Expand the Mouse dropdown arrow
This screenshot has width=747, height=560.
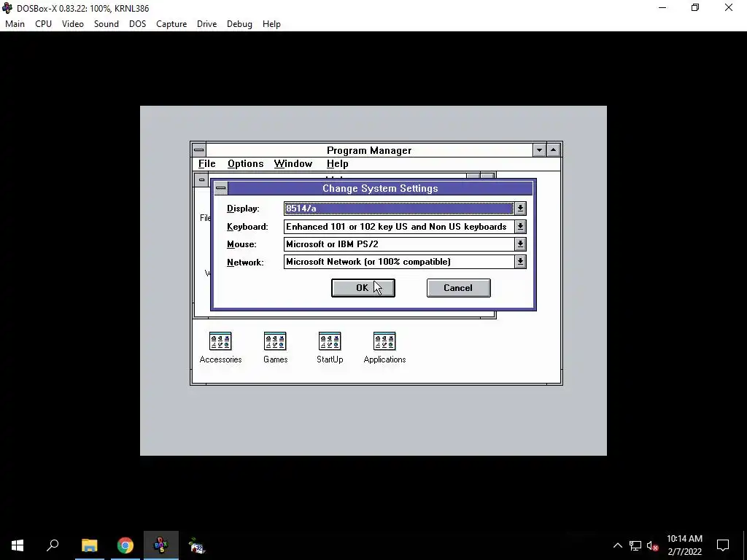tap(520, 244)
